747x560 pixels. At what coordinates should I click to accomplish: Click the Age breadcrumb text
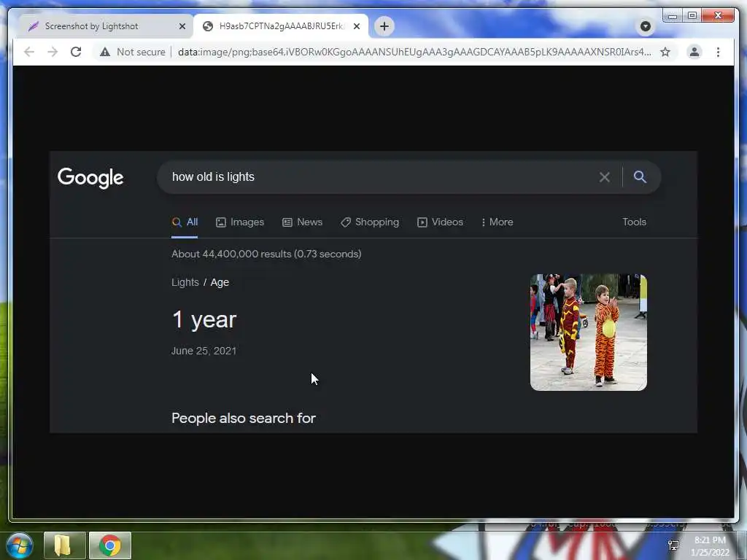220,282
